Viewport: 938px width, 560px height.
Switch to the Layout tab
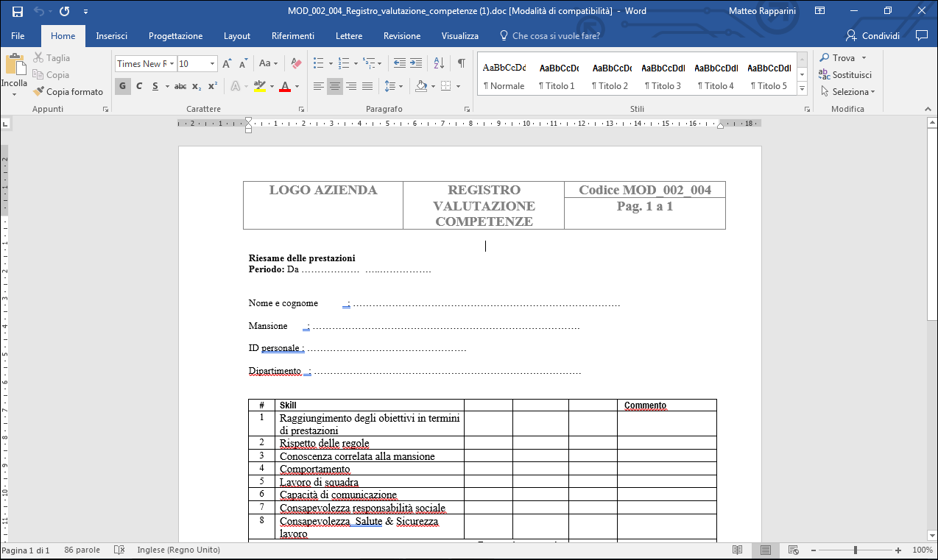pyautogui.click(x=237, y=36)
